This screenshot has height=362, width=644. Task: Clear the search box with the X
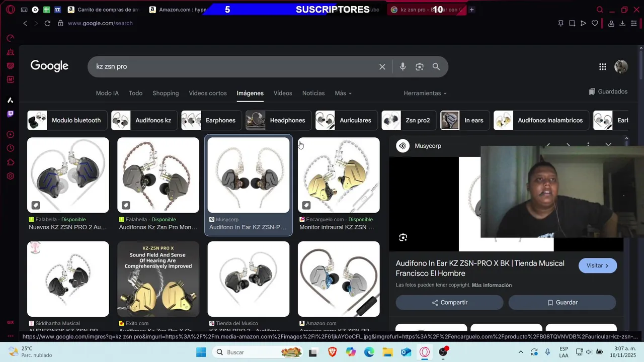coord(382,66)
